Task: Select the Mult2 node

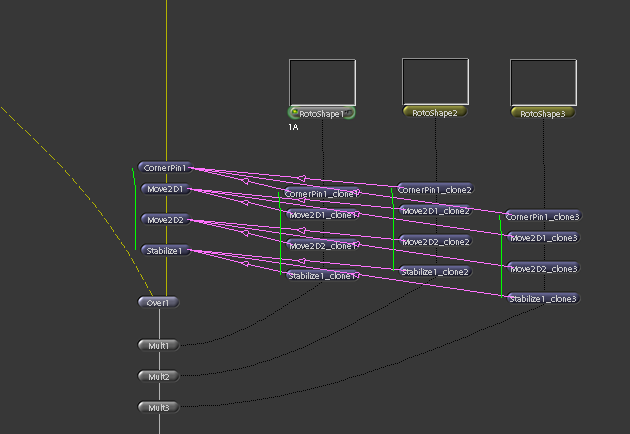Action: click(159, 376)
